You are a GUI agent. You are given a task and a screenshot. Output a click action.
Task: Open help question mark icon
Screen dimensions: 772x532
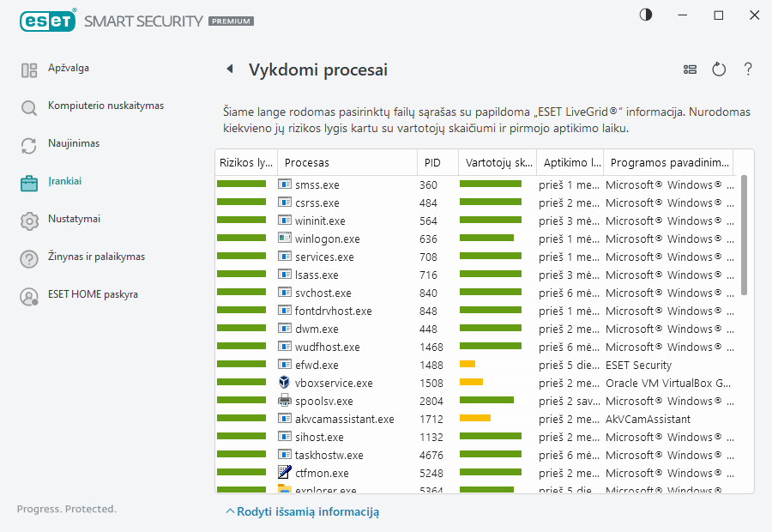pyautogui.click(x=748, y=70)
